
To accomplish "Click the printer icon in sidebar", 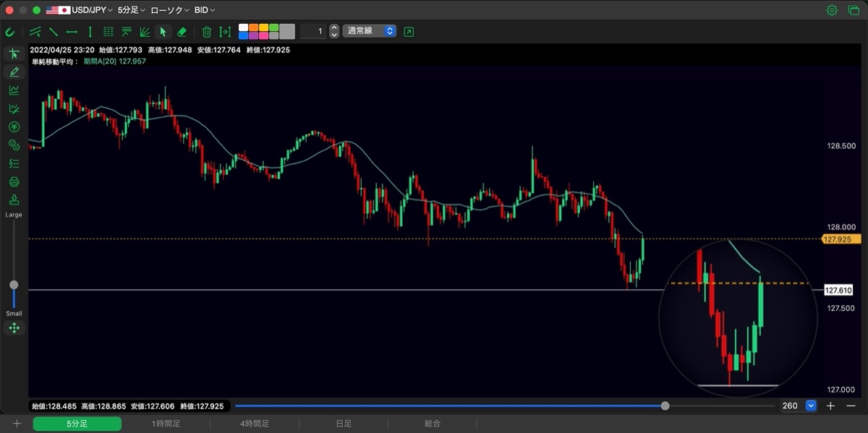I will click(x=14, y=181).
